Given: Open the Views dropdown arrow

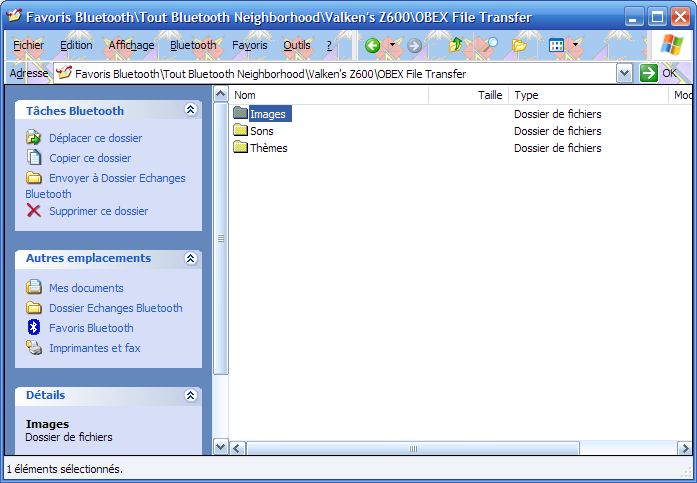Looking at the screenshot, I should point(576,44).
